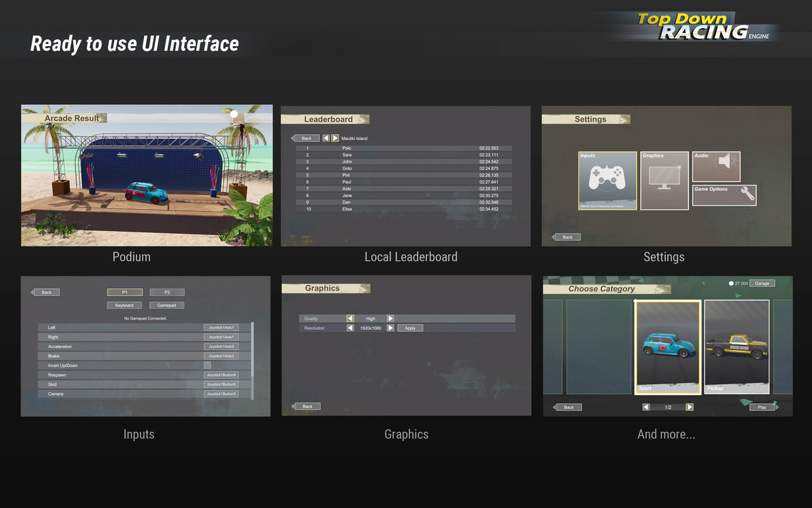Viewport: 812px width, 508px height.
Task: Toggle the Invert Up/Down checkbox
Action: pyautogui.click(x=208, y=366)
